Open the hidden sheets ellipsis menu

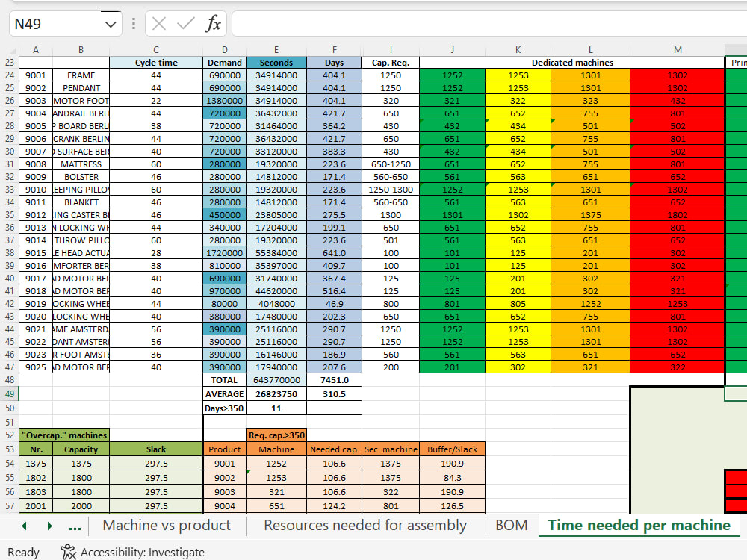(x=75, y=526)
